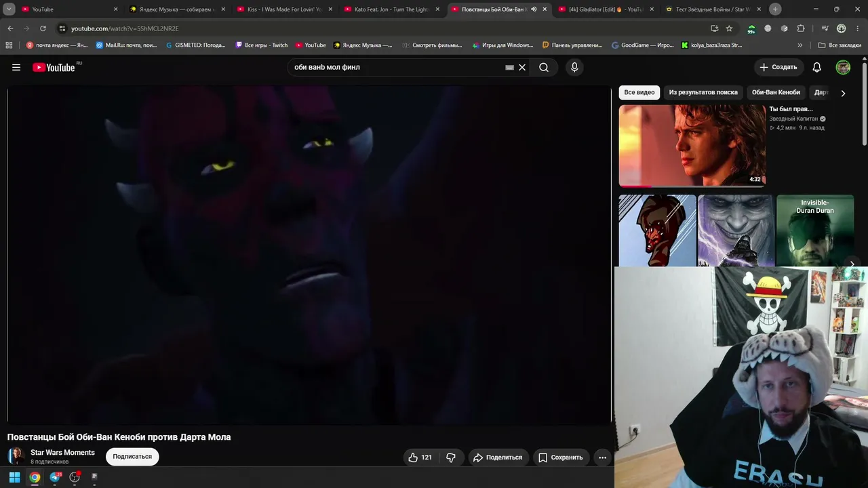868x488 pixels.
Task: Switch to the Яндекс Музыка tab
Action: (177, 9)
